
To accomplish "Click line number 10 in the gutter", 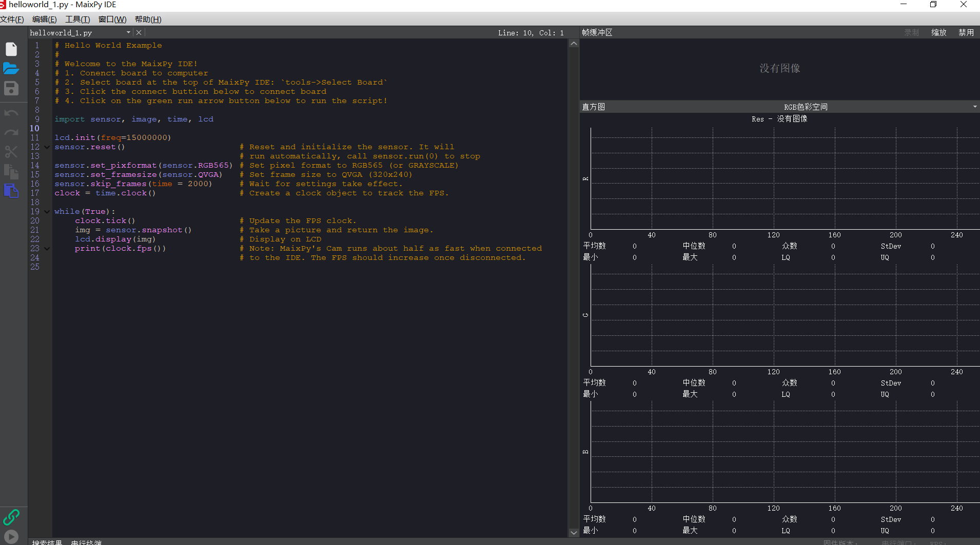I will (34, 129).
